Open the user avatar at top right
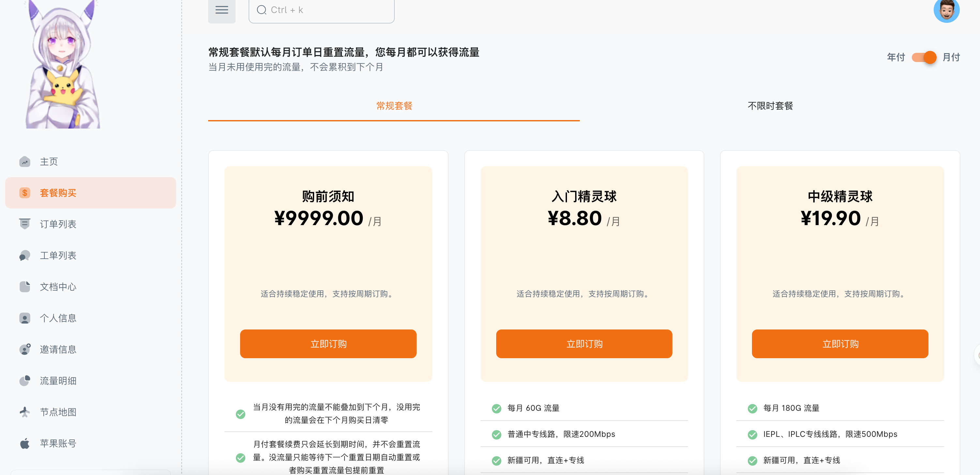 tap(946, 10)
